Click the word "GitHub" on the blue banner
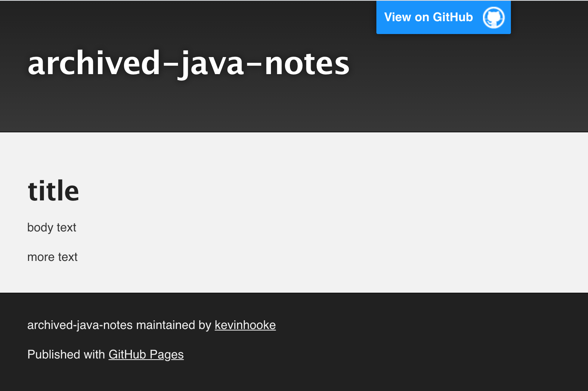 [x=453, y=17]
